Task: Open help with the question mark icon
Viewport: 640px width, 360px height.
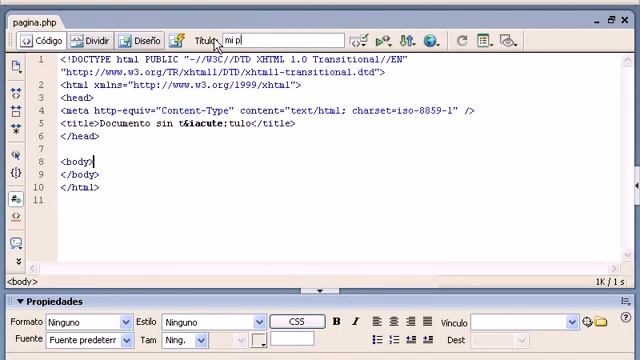Action: (625, 318)
